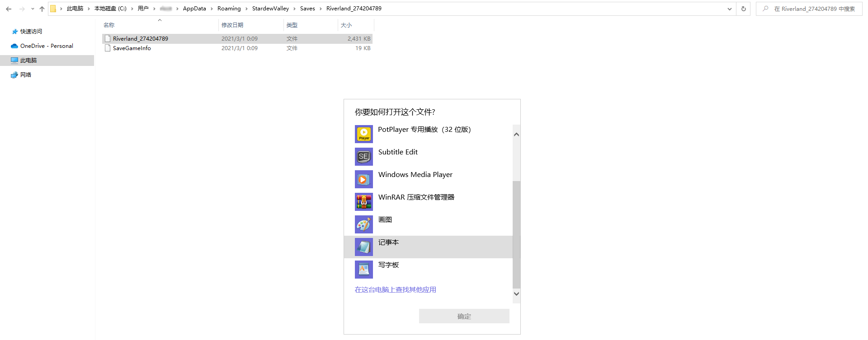Pick the 写字板 WordPad icon

click(364, 270)
